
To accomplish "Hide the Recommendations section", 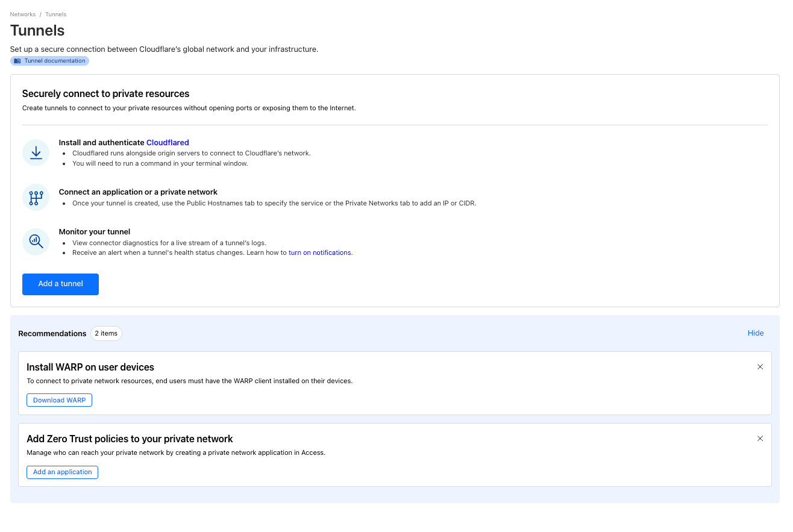I will 755,333.
